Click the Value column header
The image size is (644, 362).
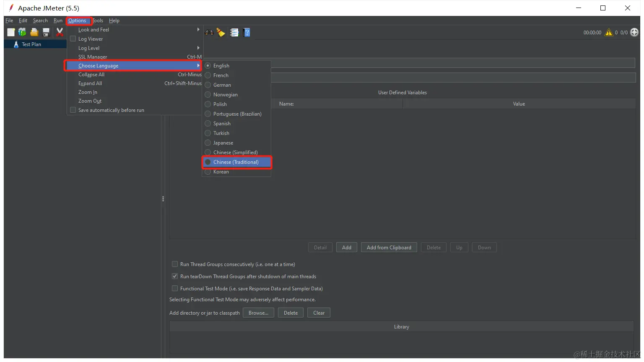(x=519, y=104)
